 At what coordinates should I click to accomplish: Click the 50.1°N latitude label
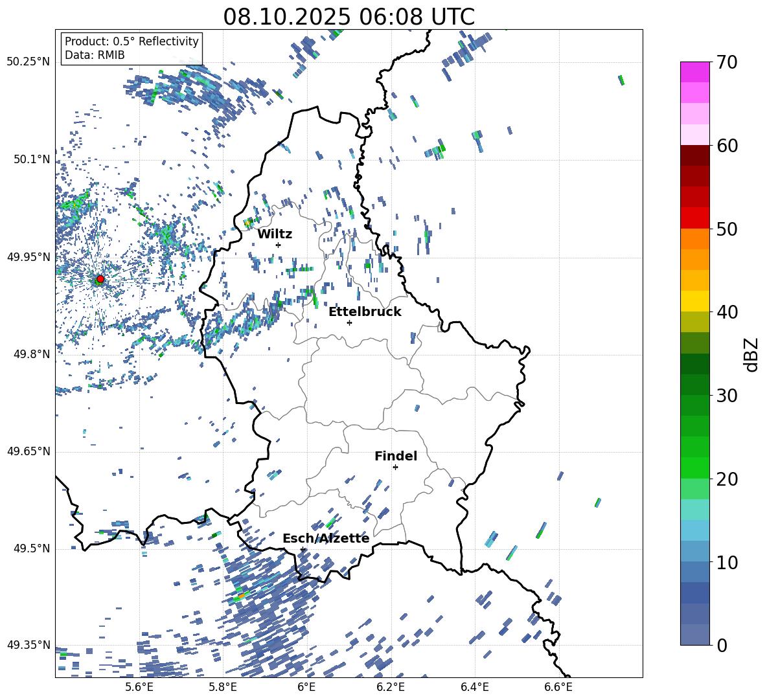click(x=32, y=159)
